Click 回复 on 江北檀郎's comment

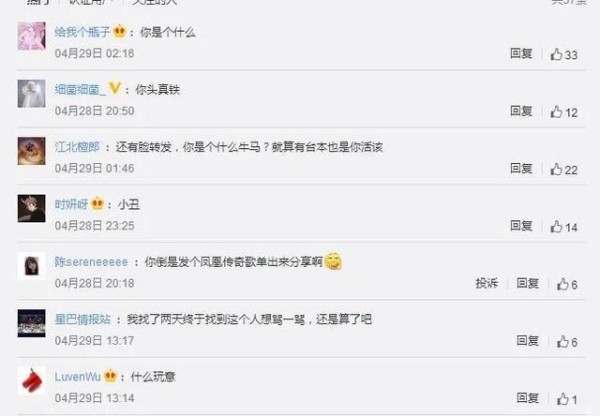click(x=521, y=168)
